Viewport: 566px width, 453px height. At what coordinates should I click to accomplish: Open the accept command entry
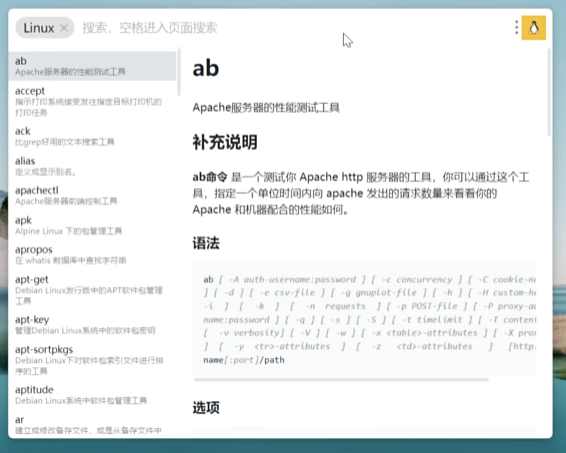[x=92, y=101]
